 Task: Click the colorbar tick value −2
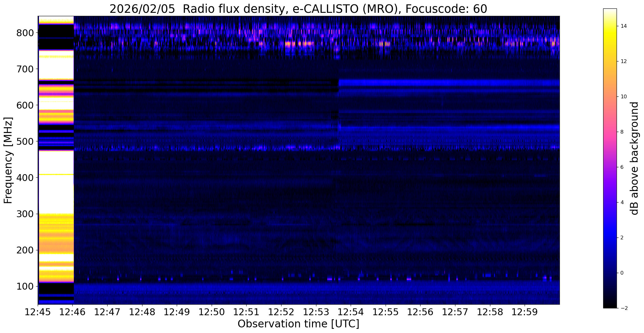pyautogui.click(x=624, y=308)
